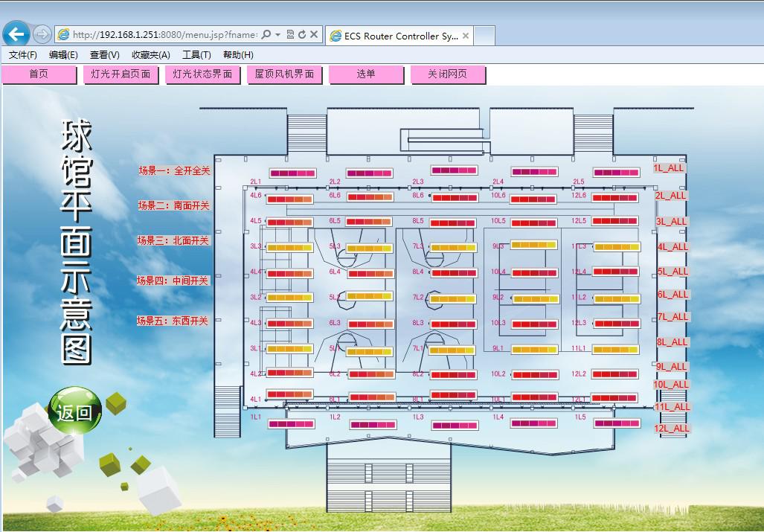Toggle the 7L3 yellow light bar

tap(453, 248)
